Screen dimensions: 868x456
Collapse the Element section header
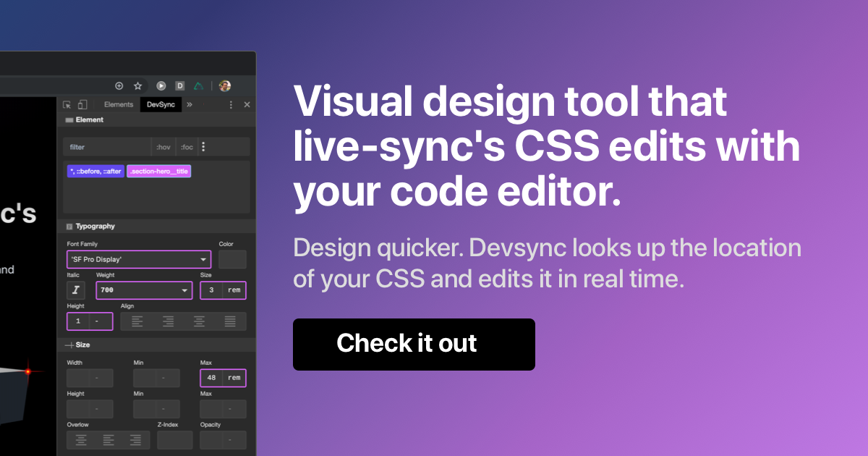pos(156,120)
